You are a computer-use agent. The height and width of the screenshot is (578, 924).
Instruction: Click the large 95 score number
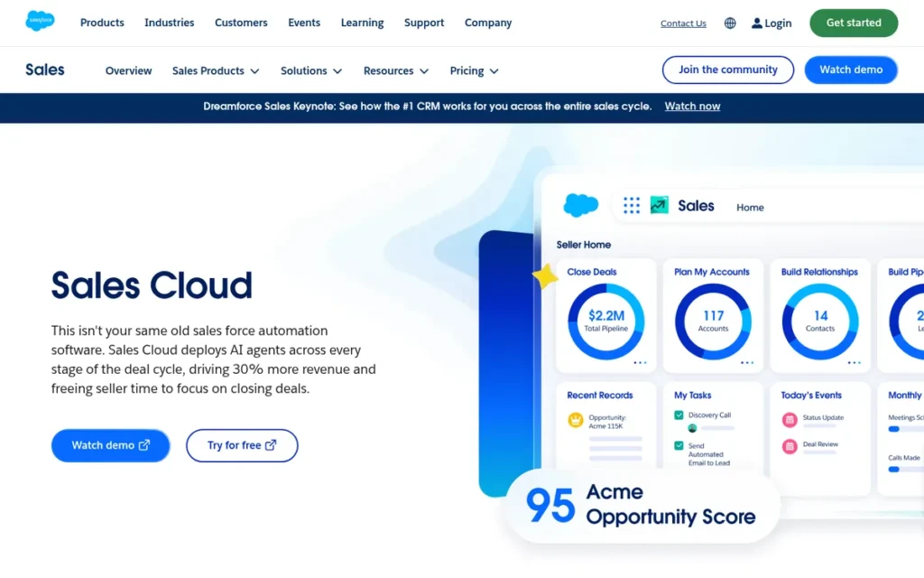tap(550, 506)
